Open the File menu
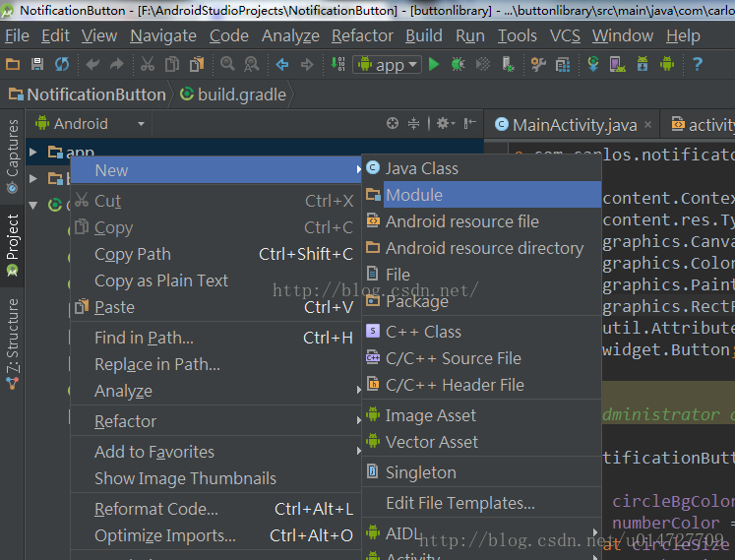735x560 pixels. 17,35
